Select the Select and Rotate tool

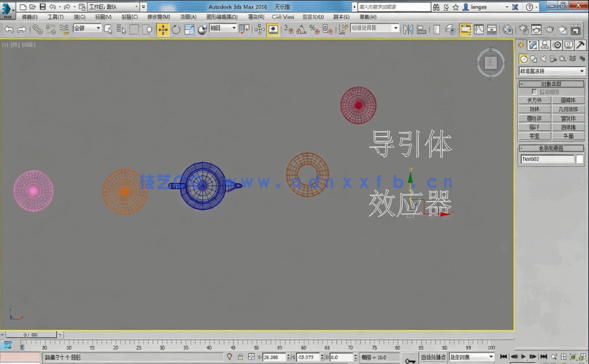point(176,30)
